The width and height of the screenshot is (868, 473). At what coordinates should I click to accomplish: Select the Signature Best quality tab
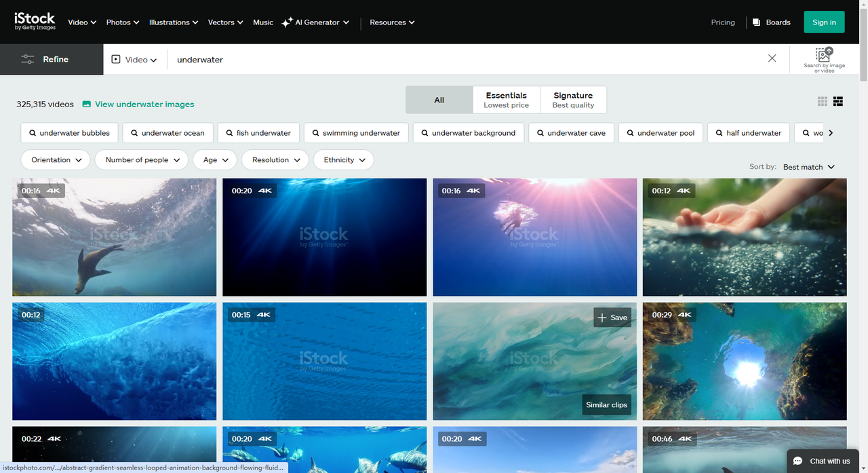[x=573, y=100]
